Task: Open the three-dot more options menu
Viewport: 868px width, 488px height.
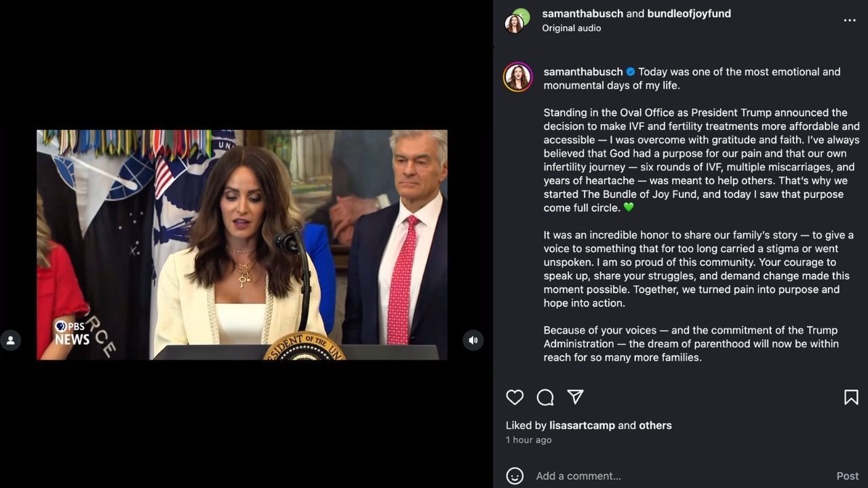Action: point(850,20)
